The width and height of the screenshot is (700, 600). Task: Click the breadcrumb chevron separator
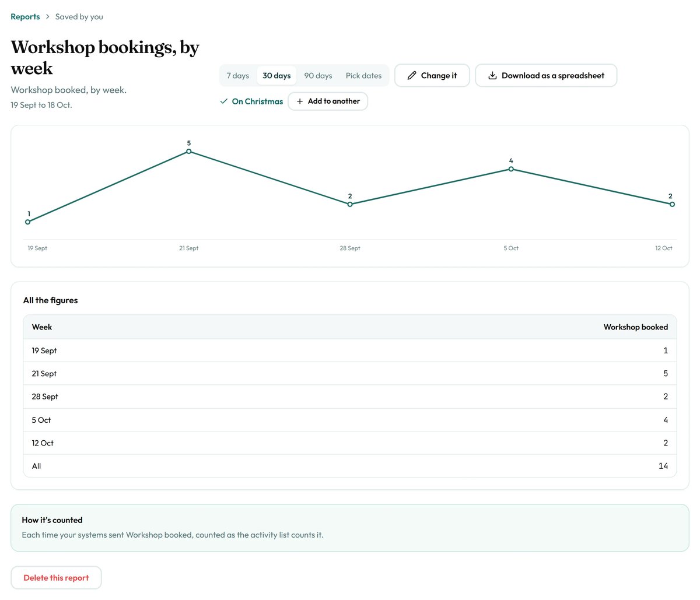(48, 17)
